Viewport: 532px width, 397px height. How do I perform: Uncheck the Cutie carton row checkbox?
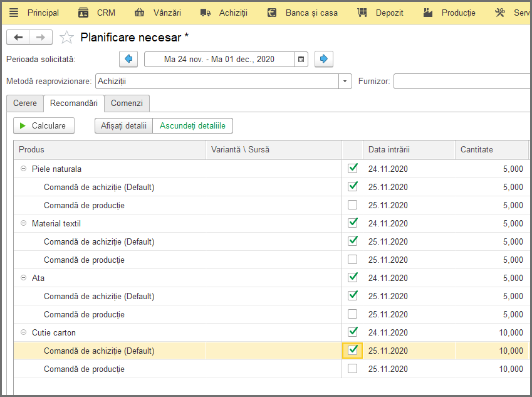(x=353, y=332)
